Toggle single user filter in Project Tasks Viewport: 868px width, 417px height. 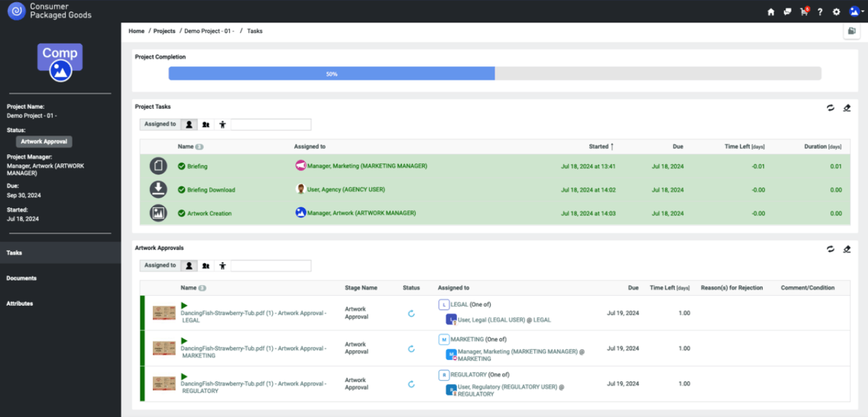tap(189, 125)
